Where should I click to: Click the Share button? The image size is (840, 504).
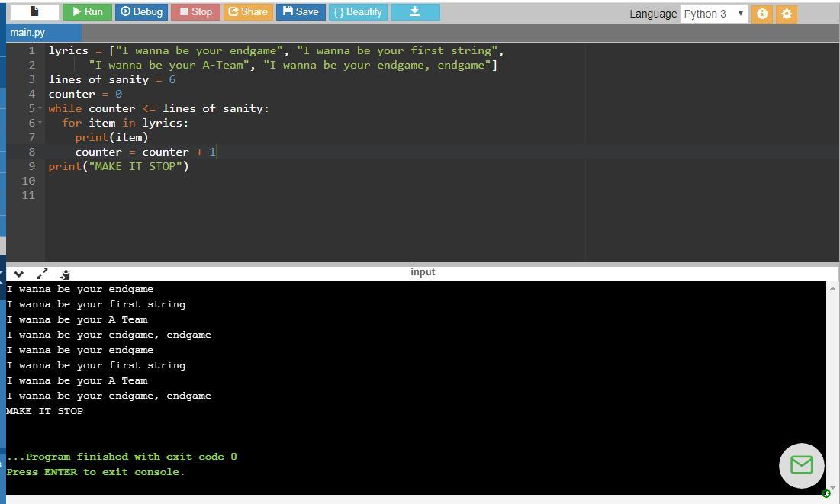[248, 11]
